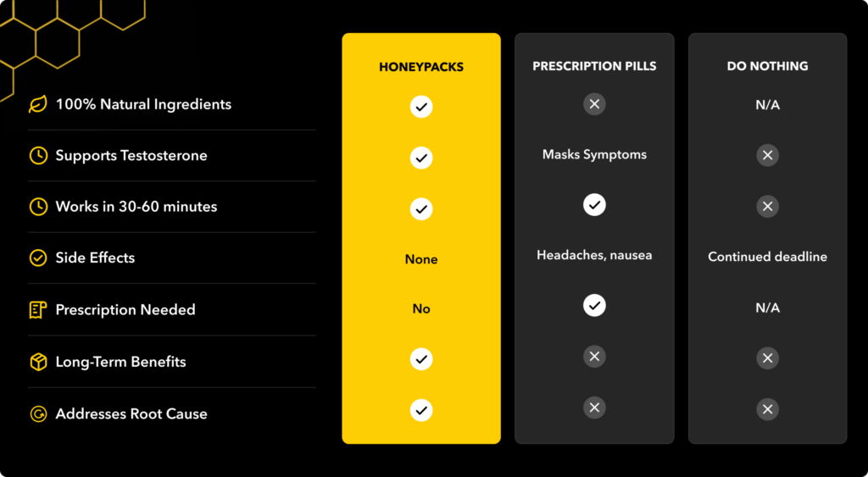This screenshot has width=868, height=477.
Task: Click Do Nothing X for Long-Term Benefits
Action: tap(768, 358)
